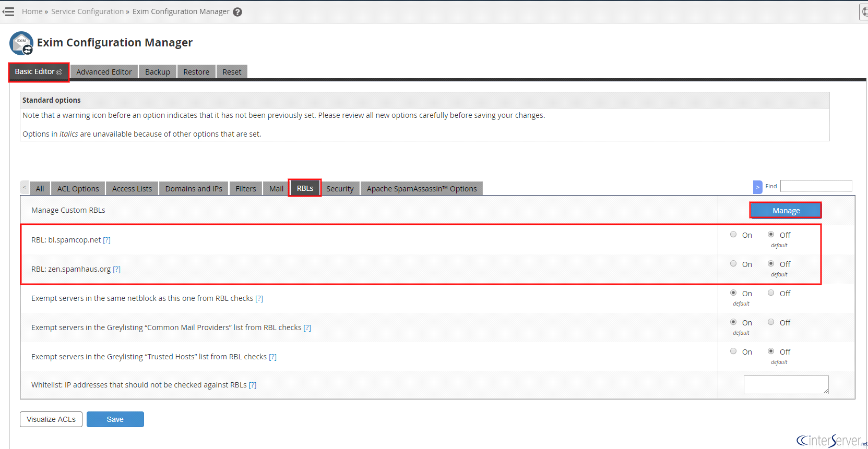
Task: Open the Filters tab
Action: point(246,188)
